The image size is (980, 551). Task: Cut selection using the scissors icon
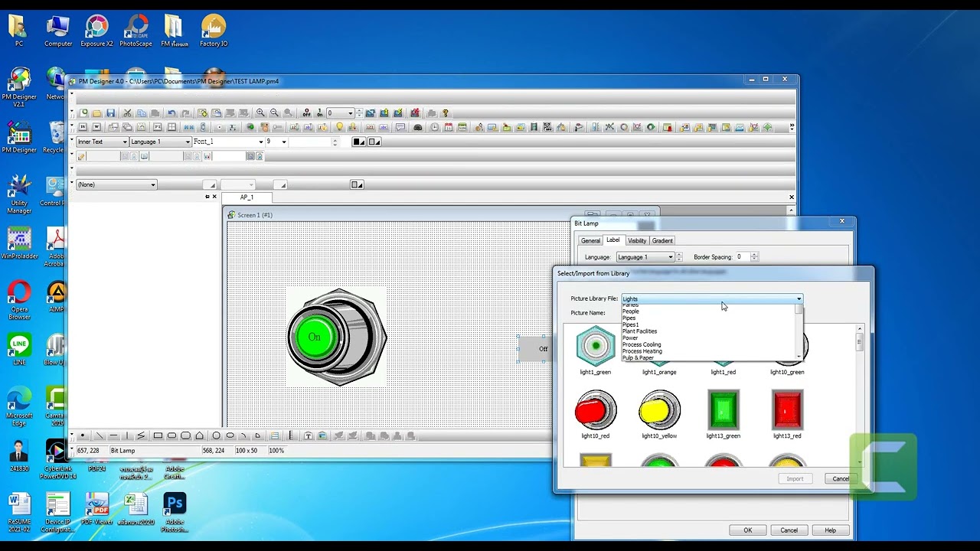coord(128,113)
